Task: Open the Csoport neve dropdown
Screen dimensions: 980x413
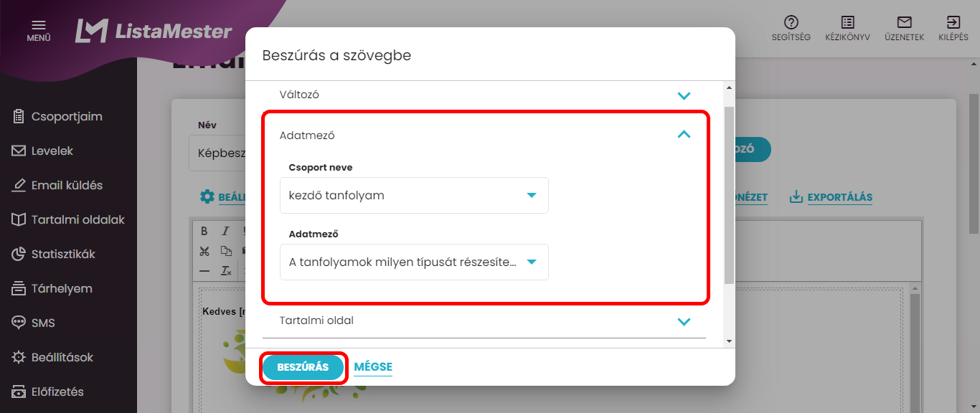Action: click(x=414, y=195)
